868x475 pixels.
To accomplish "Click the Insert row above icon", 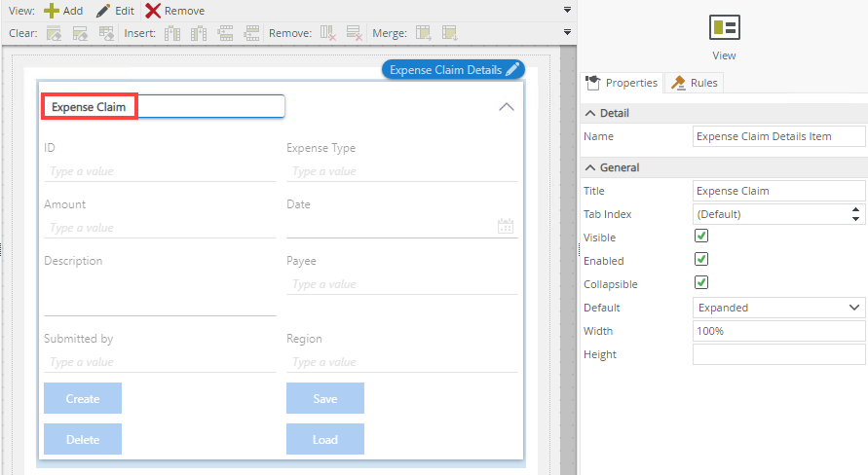I will [x=225, y=33].
